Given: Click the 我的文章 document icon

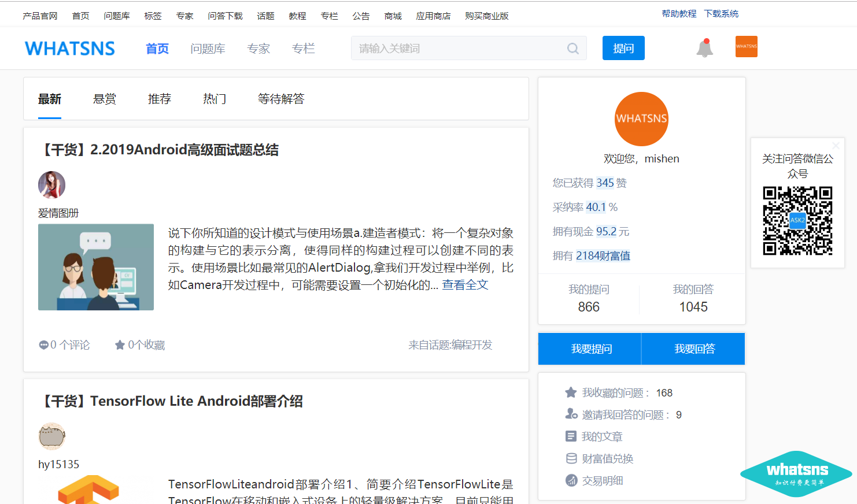Looking at the screenshot, I should 571,436.
